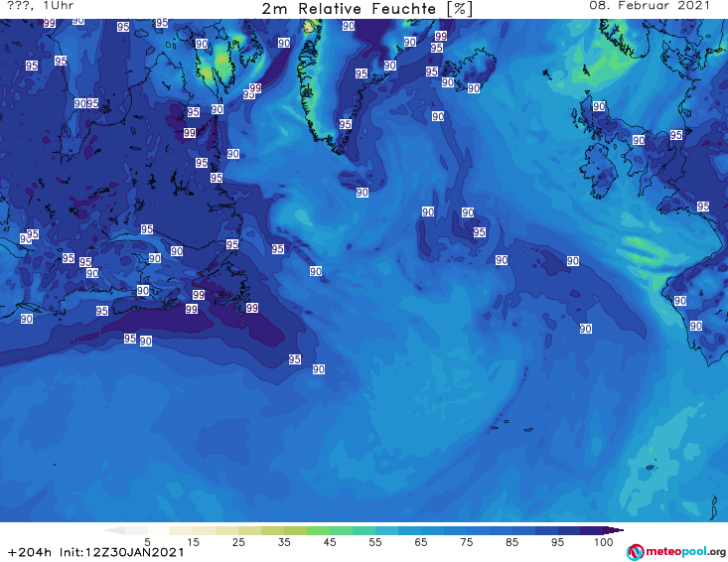
Task: Click the "Init:12Z30JAN2021" initialization text
Action: coord(121,552)
